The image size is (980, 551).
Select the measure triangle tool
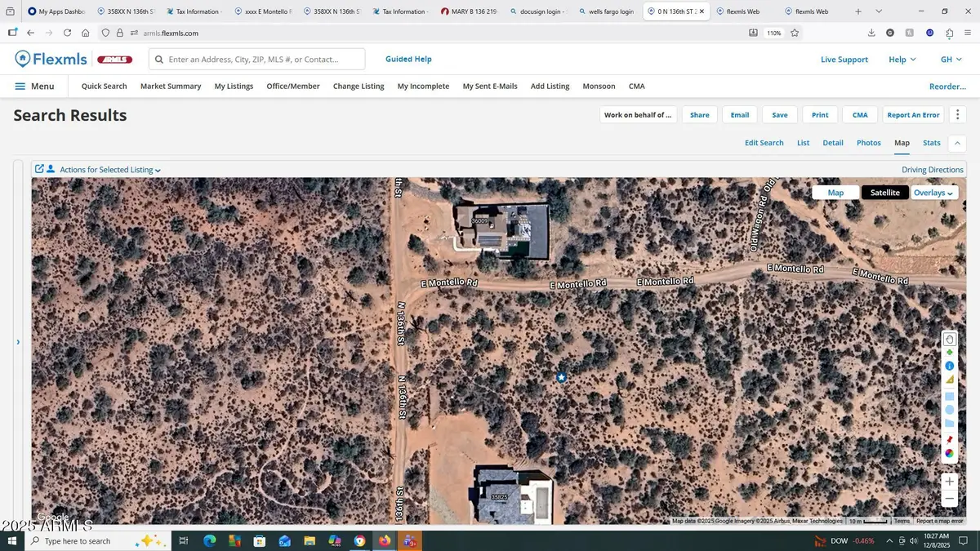[949, 380]
